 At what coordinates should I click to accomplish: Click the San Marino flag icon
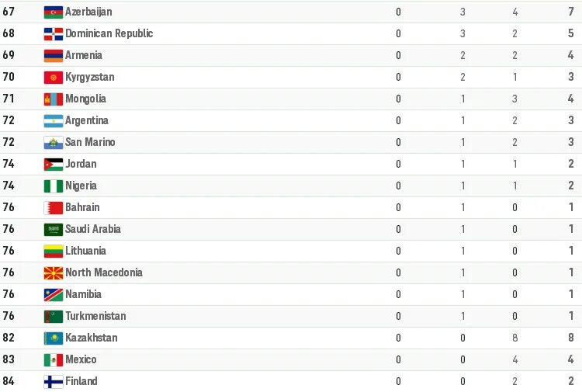(54, 143)
